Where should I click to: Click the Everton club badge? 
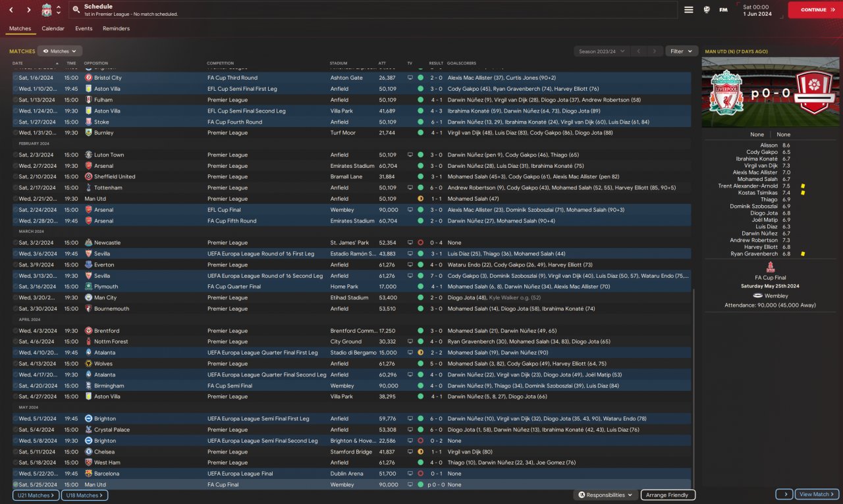pos(88,265)
